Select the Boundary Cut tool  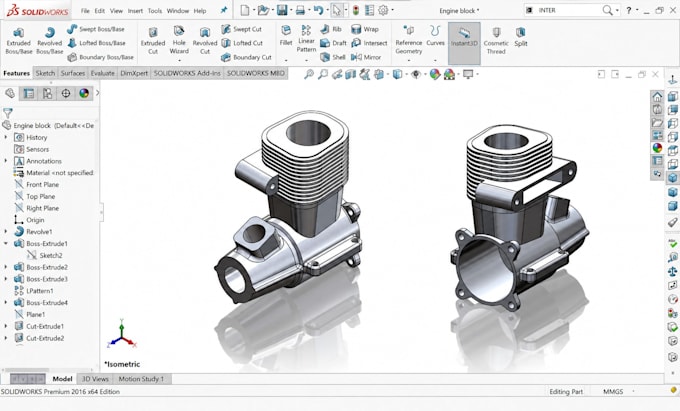[x=246, y=57]
